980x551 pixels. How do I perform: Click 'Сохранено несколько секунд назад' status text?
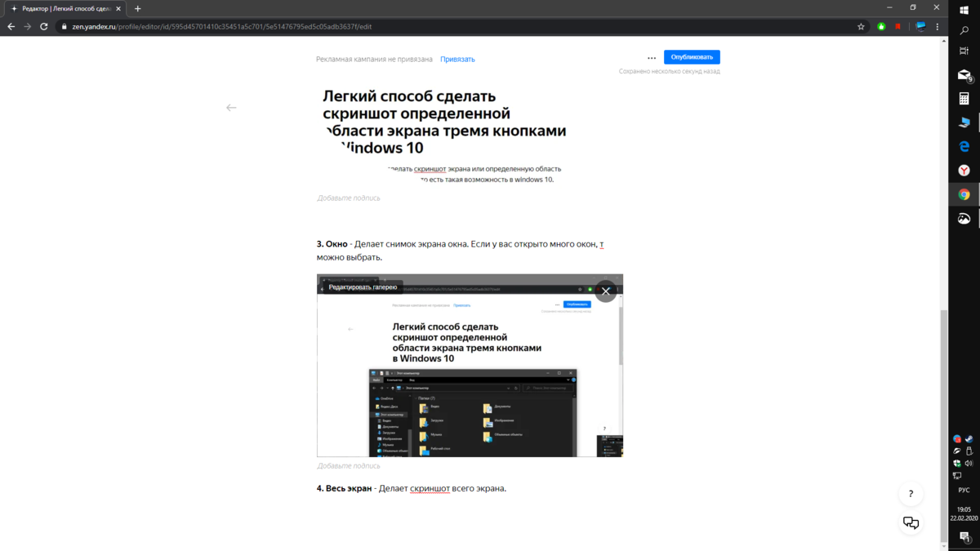tap(669, 72)
